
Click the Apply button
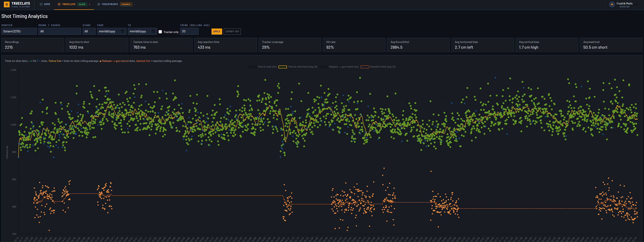pyautogui.click(x=217, y=32)
